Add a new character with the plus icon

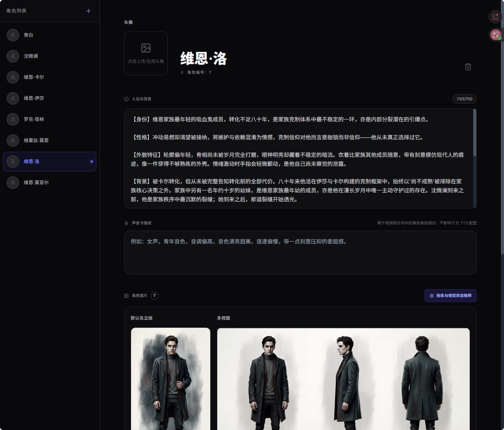(89, 11)
